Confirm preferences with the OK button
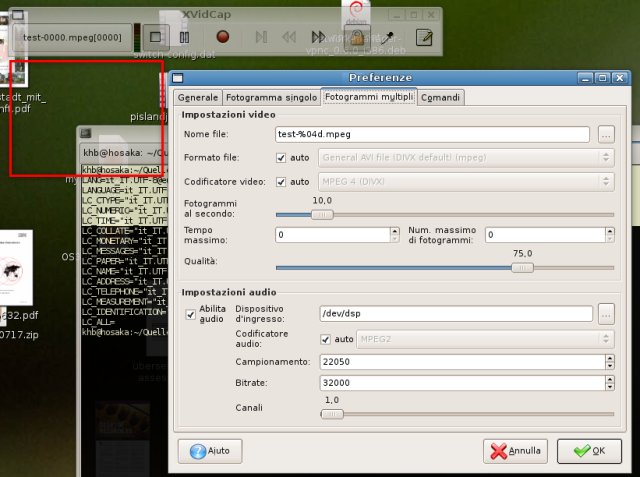The width and height of the screenshot is (640, 477). click(x=589, y=451)
